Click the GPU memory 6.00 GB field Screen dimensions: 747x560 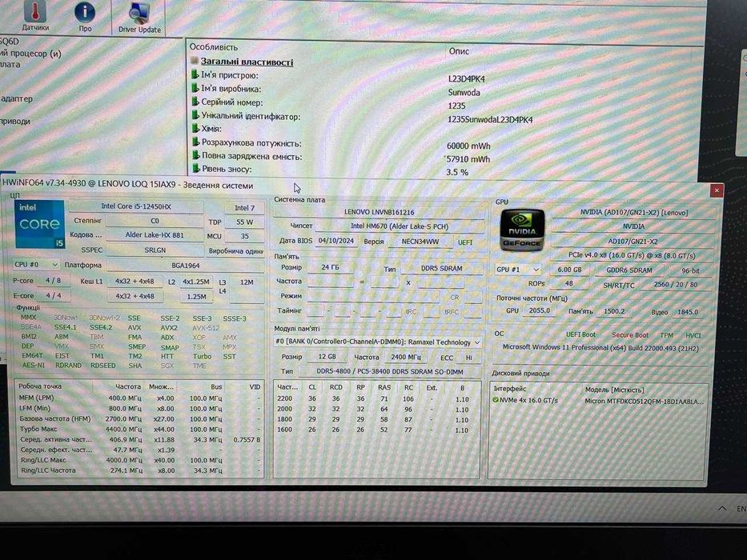coord(569,270)
